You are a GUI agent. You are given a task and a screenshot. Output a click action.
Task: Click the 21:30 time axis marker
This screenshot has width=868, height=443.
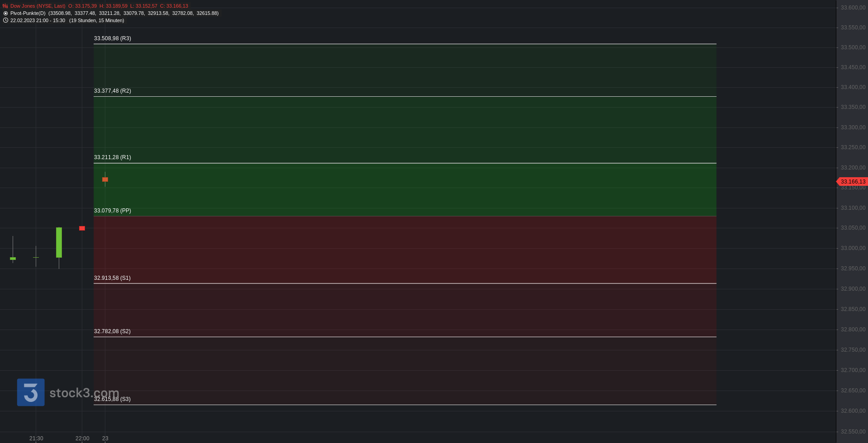(x=36, y=438)
